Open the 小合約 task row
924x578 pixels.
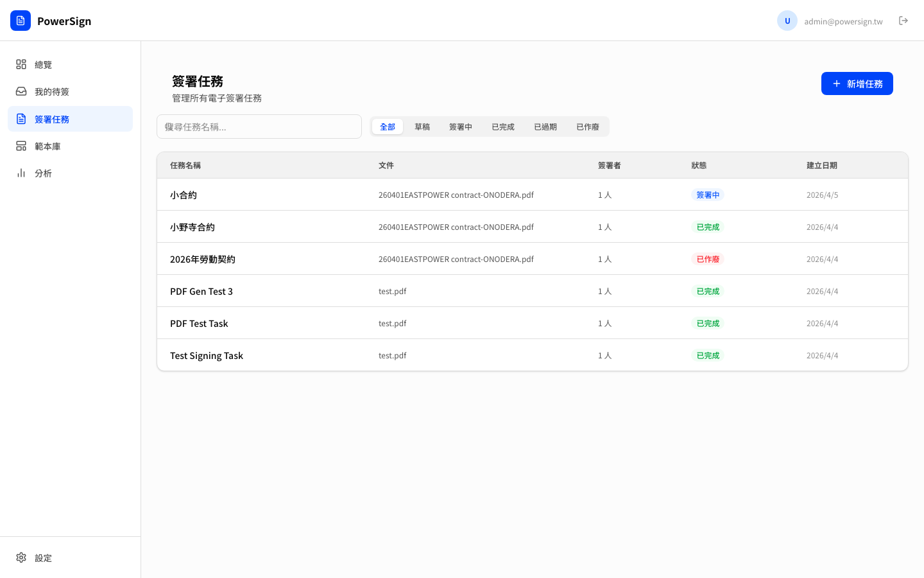point(184,195)
